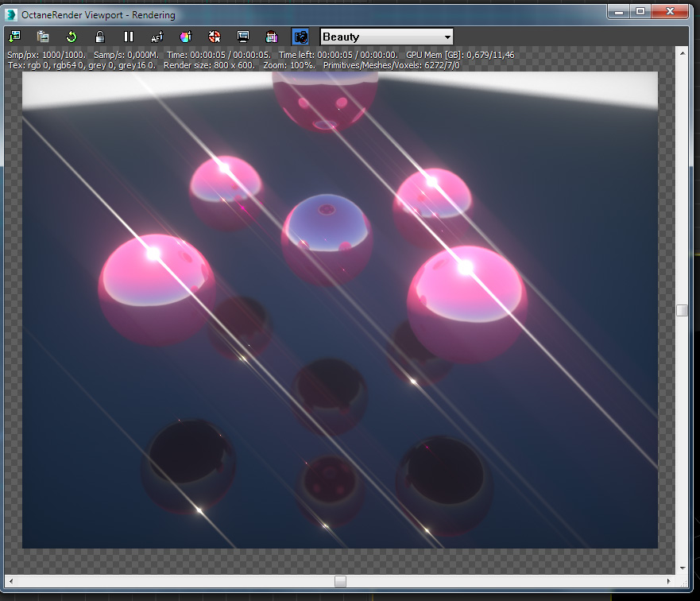Close the OctaneRender Viewport window
The height and width of the screenshot is (601, 700).
coord(670,11)
